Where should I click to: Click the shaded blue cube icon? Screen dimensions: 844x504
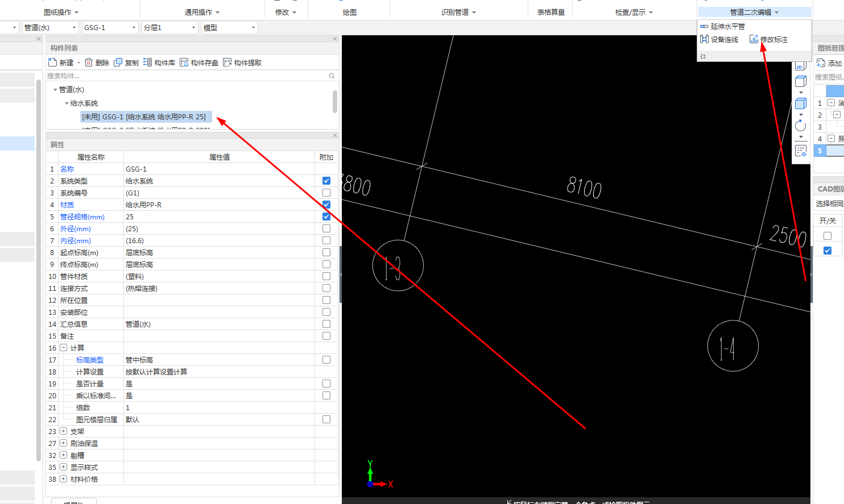[801, 103]
